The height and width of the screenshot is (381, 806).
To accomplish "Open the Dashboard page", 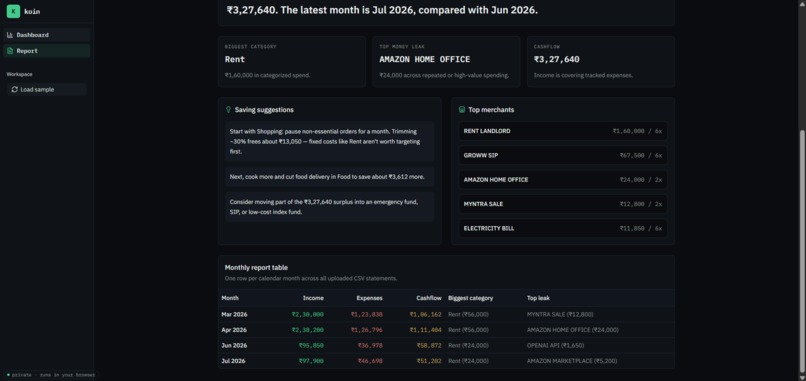I will pos(47,35).
